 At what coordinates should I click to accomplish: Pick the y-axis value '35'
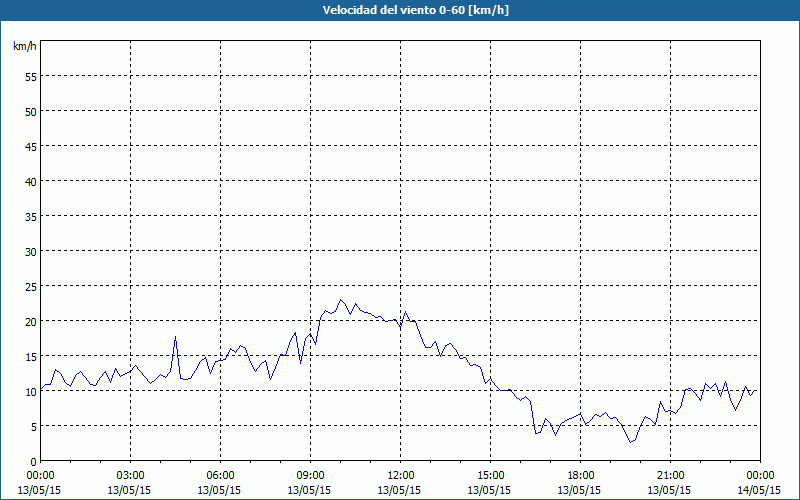(x=31, y=216)
